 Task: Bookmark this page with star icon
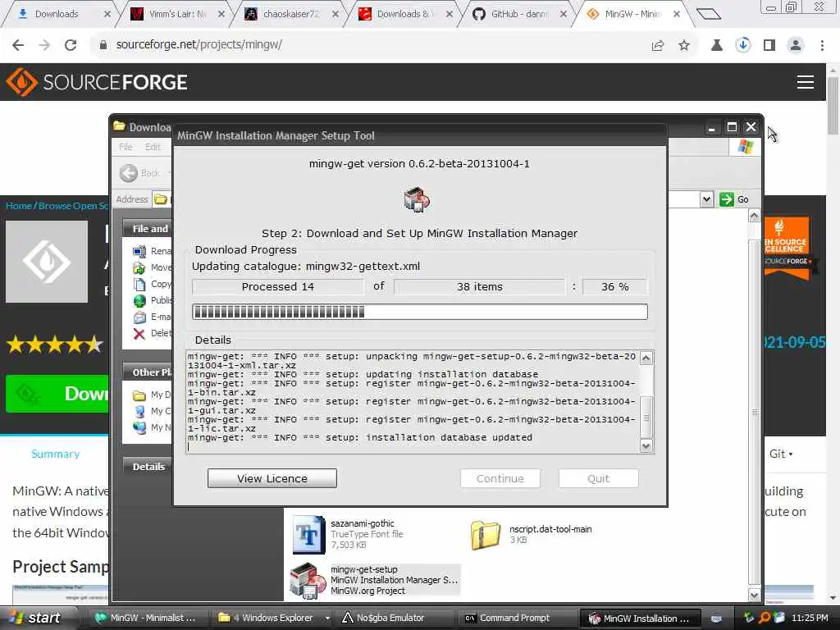click(x=684, y=46)
